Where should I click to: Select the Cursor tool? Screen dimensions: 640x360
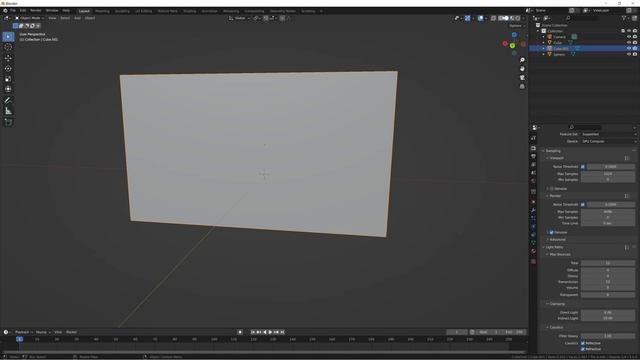[x=8, y=47]
